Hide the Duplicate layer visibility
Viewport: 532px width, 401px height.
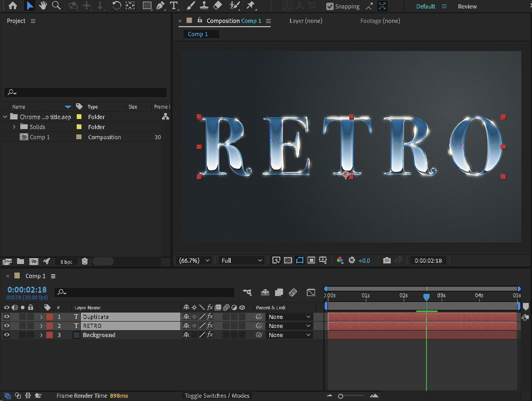[7, 317]
